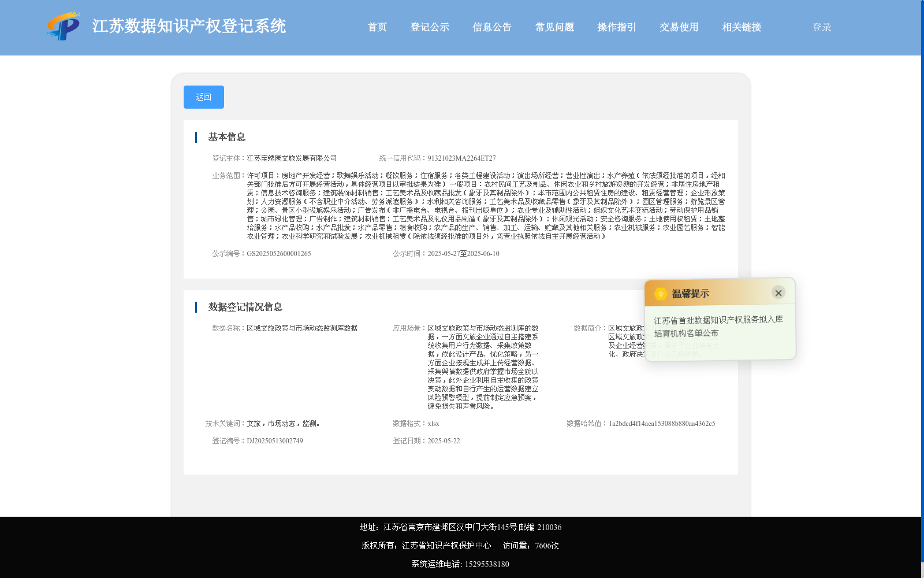
Task: Select registration number DJ20250513002749
Action: pyautogui.click(x=275, y=441)
